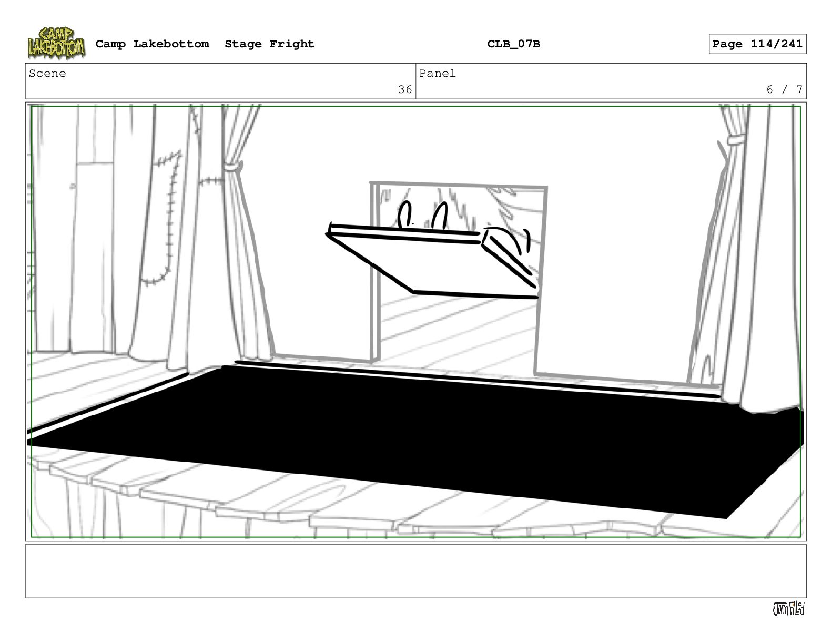Click the storyboard panel drawing

(x=416, y=322)
